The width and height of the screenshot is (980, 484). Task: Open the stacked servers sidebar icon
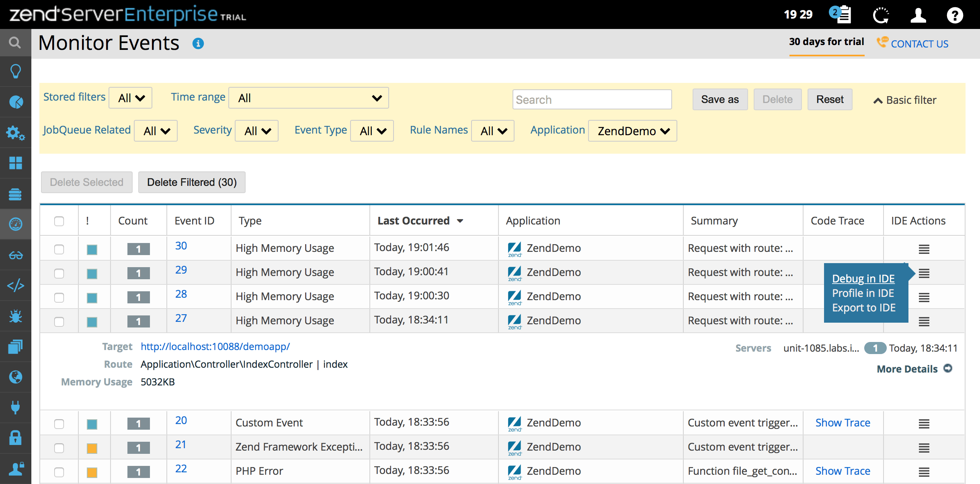click(15, 194)
